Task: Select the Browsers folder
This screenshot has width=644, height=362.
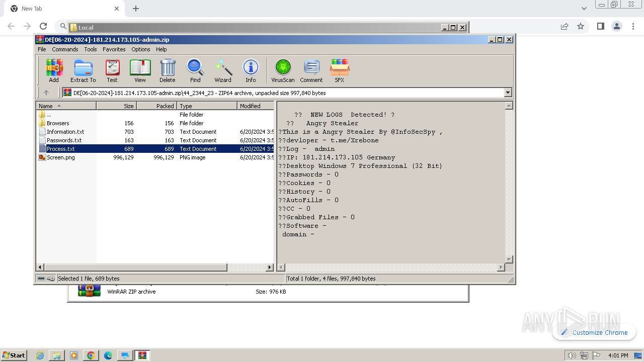Action: 58,123
